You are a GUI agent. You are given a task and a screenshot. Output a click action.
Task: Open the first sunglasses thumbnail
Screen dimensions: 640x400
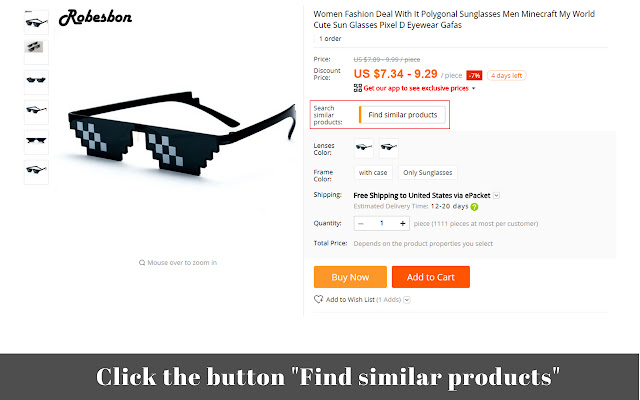pos(36,22)
